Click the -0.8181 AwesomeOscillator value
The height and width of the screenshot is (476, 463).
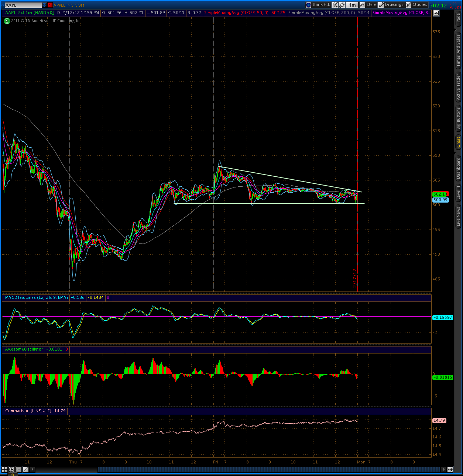[x=54, y=349]
